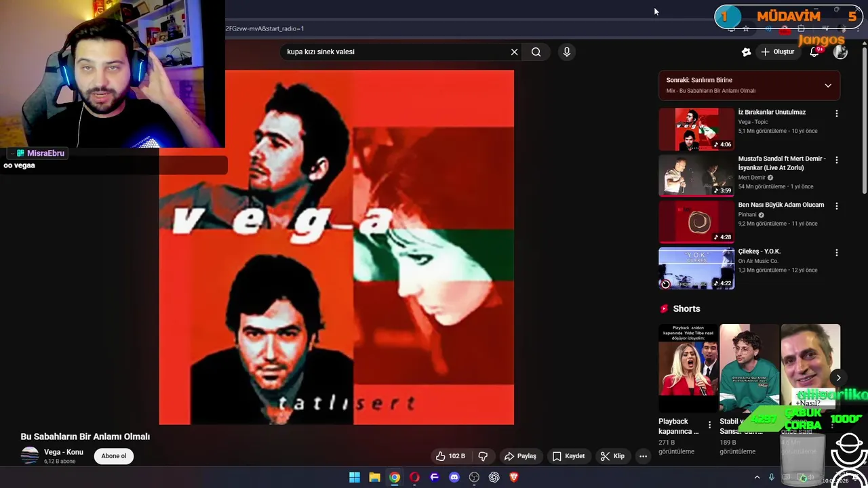
Task: Open the YouTube notifications bell
Action: 814,52
